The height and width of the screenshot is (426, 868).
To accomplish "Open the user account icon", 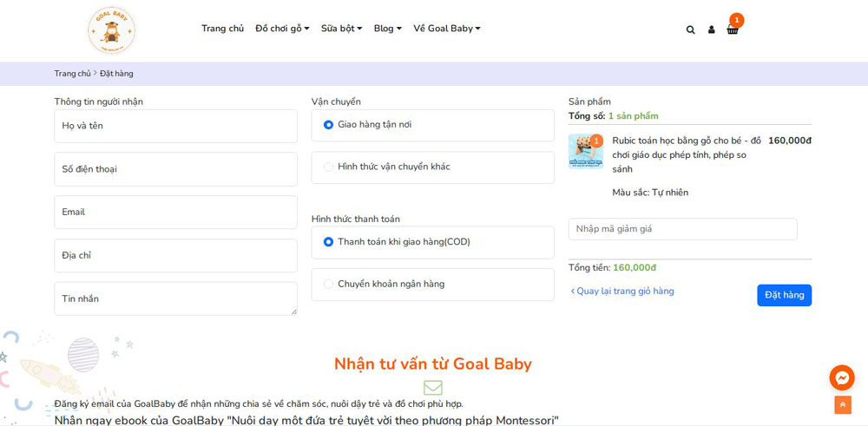I will click(x=712, y=29).
